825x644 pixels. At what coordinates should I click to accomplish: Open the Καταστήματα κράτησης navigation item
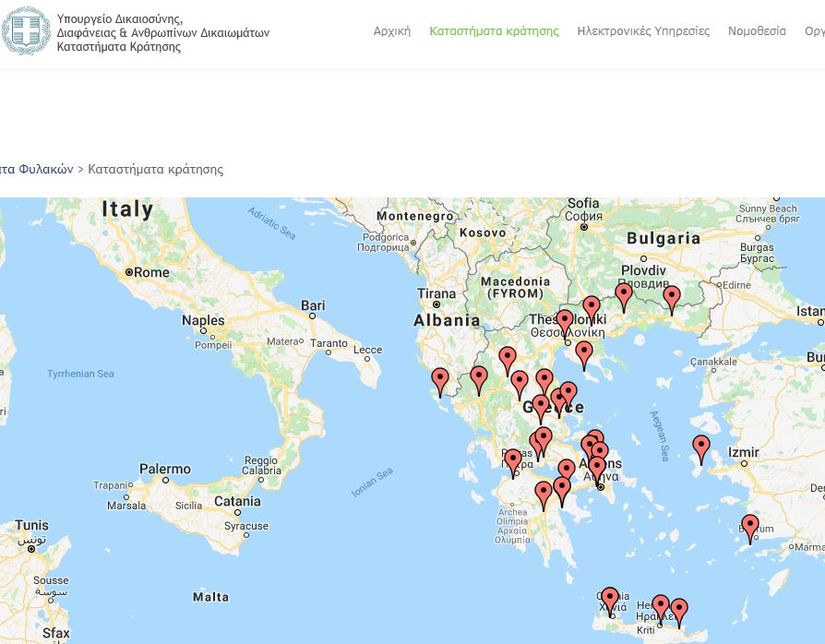click(x=494, y=31)
